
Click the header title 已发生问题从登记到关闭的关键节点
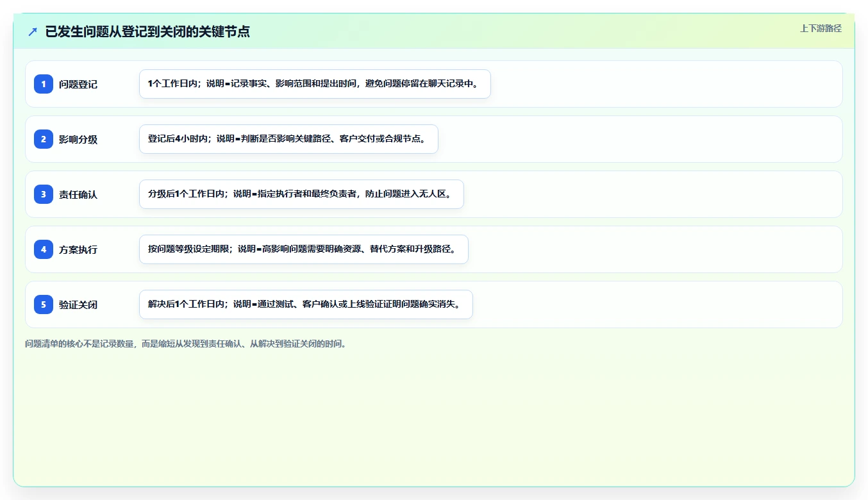point(147,31)
